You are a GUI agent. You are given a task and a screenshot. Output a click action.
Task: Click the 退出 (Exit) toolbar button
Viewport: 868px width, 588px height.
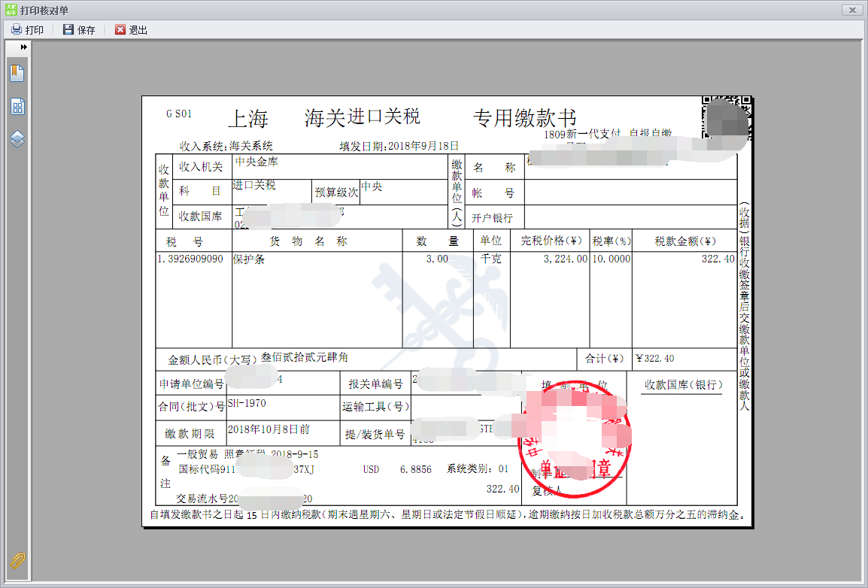tap(131, 30)
